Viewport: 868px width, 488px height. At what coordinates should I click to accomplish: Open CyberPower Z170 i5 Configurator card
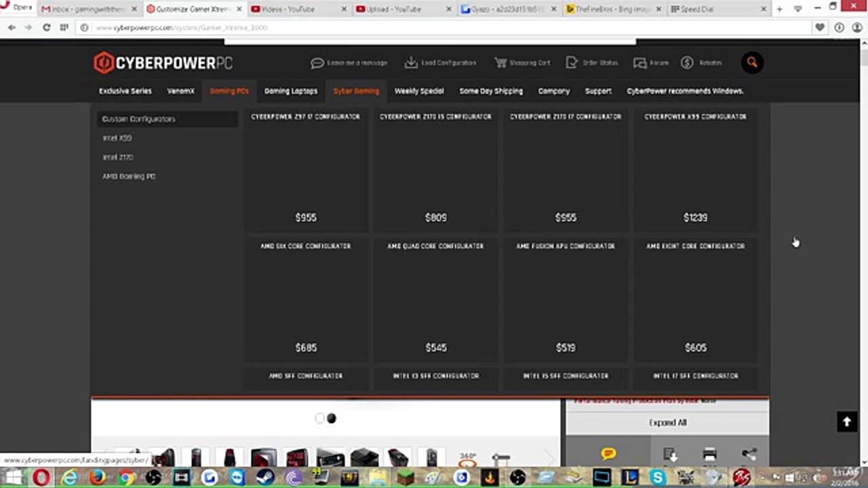435,169
